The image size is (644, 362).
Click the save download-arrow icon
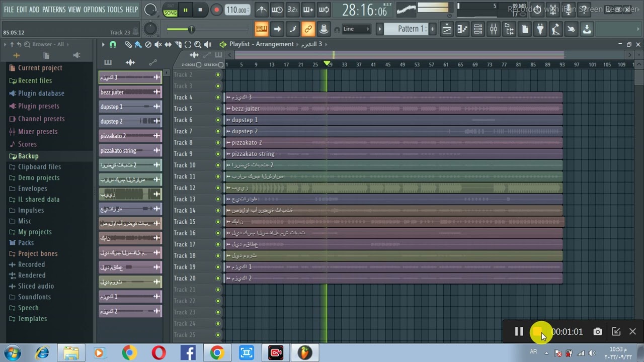pos(587,29)
